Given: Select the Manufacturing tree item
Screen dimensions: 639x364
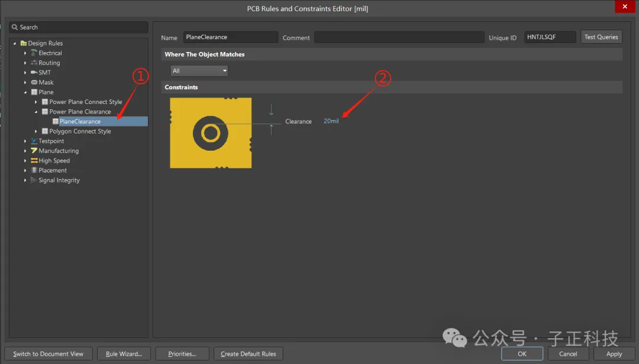Looking at the screenshot, I should 59,151.
